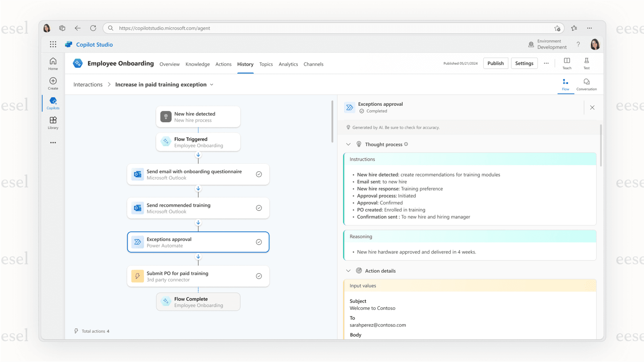Open the Knowledge tab
This screenshot has width=644, height=362.
(x=197, y=64)
